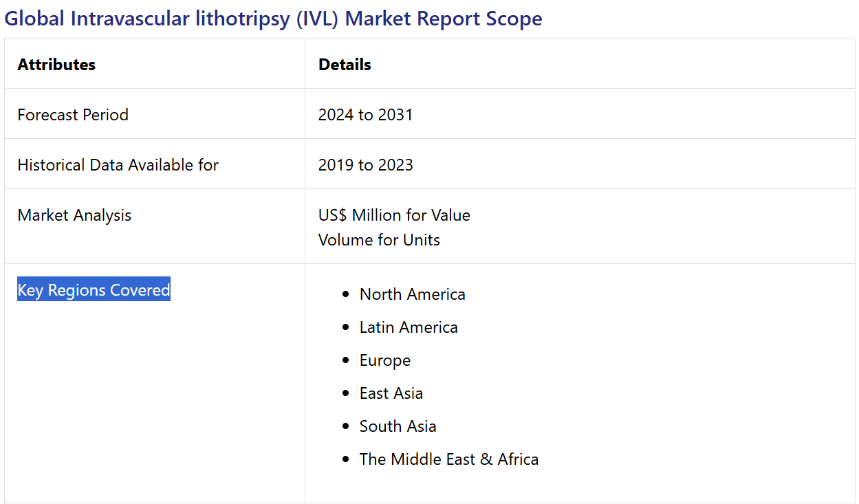The height and width of the screenshot is (504, 859).
Task: Click US$ Million for Value text
Action: (x=394, y=215)
